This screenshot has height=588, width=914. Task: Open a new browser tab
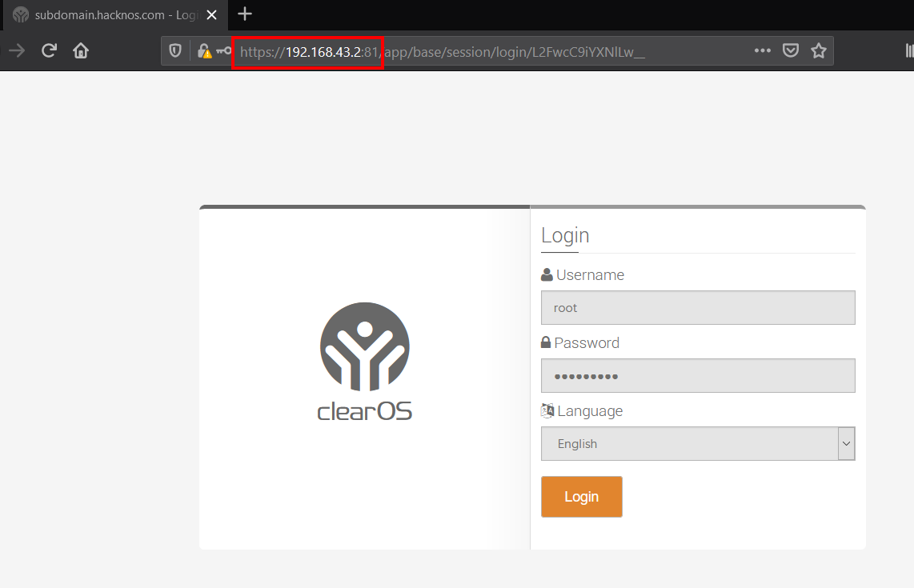(245, 14)
